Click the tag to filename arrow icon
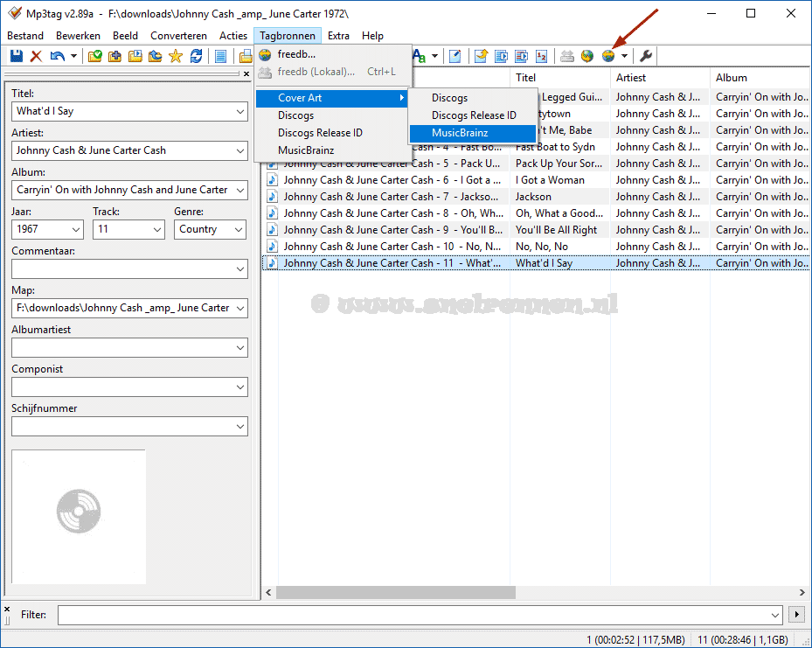 (481, 56)
